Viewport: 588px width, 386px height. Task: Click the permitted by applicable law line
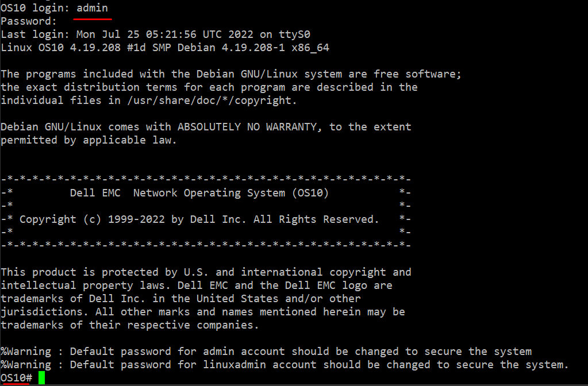tap(89, 140)
